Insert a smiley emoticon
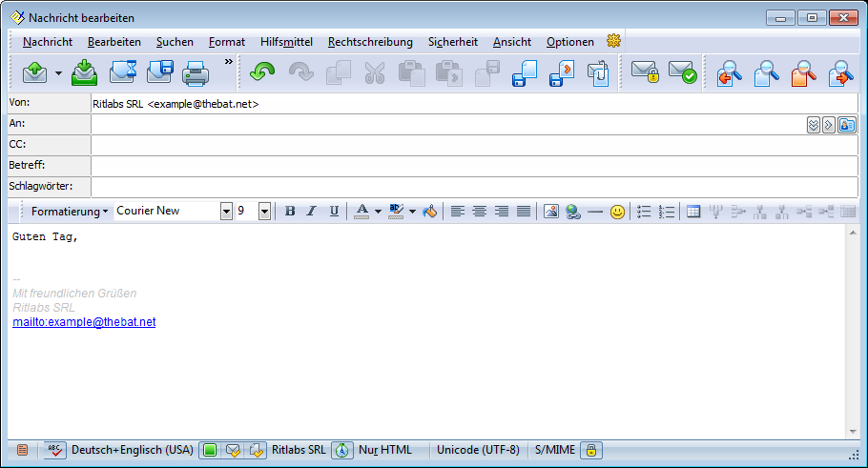The image size is (868, 468). click(617, 212)
